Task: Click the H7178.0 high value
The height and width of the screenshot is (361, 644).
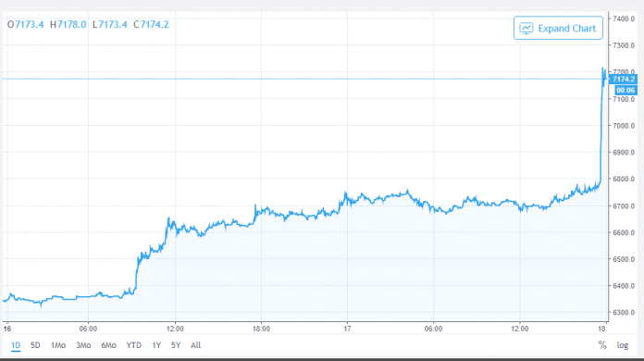Action: [x=68, y=25]
